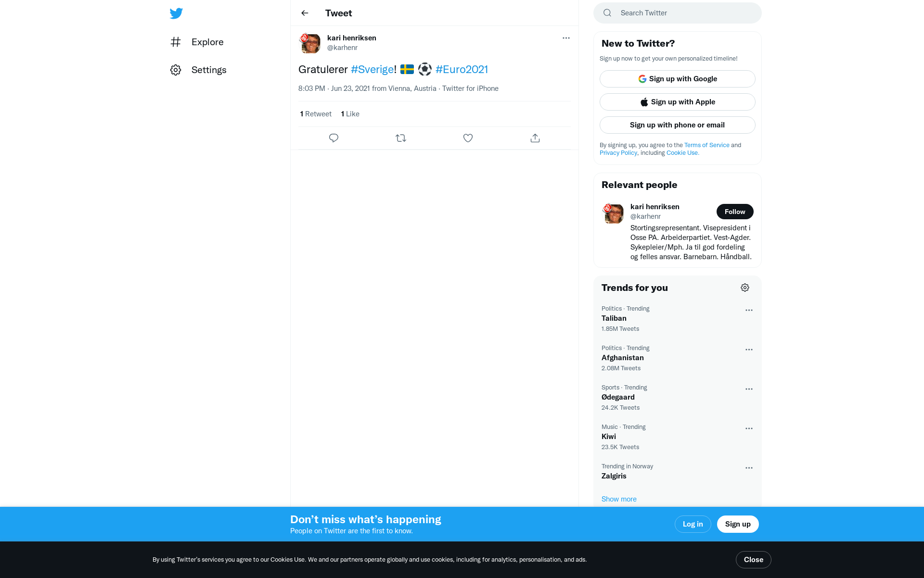Close the cookie notice banner
Image resolution: width=924 pixels, height=578 pixels.
pos(754,560)
